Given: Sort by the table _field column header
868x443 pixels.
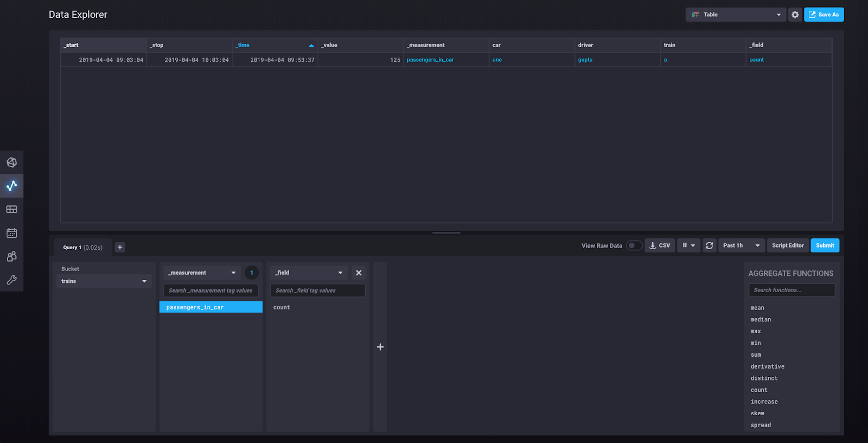Looking at the screenshot, I should click(789, 45).
